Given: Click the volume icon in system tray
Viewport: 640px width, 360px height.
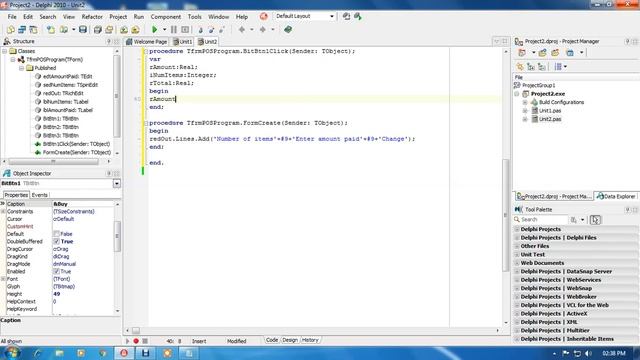Looking at the screenshot, I should 588,353.
